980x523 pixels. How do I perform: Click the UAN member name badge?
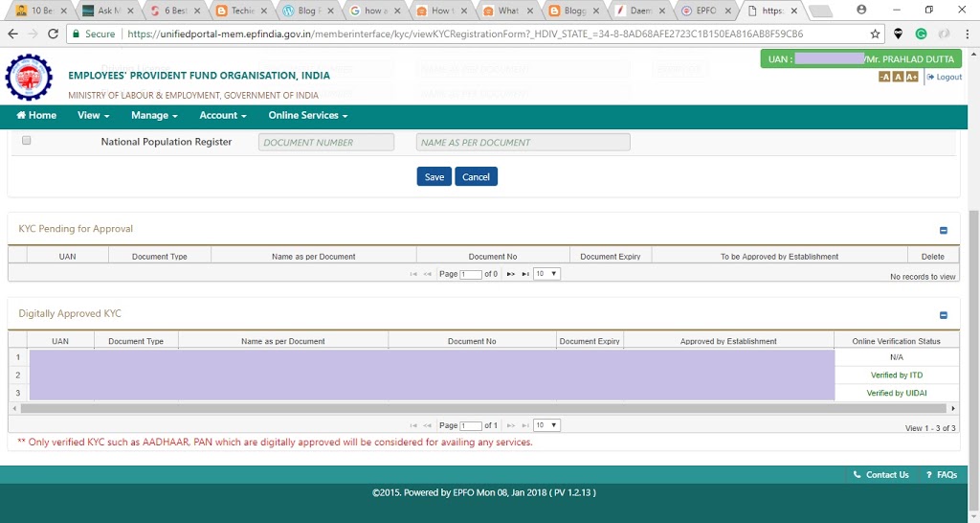[860, 58]
